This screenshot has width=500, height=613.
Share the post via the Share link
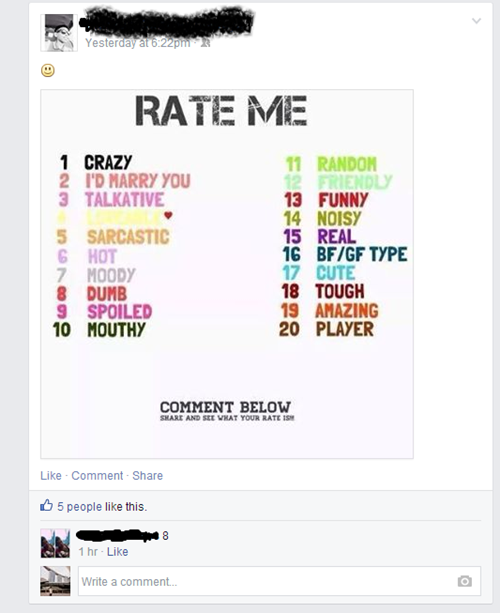(147, 476)
